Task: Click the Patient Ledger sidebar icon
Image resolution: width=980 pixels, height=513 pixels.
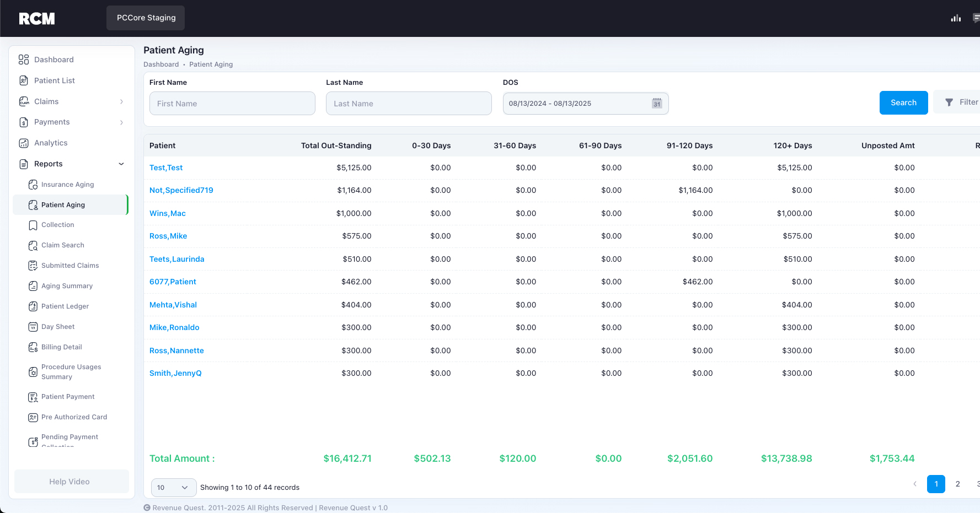Action: [x=33, y=306]
